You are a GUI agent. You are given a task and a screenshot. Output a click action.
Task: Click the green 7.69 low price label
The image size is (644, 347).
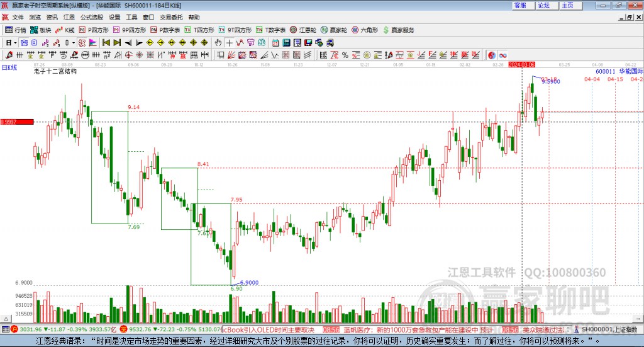coord(134,227)
